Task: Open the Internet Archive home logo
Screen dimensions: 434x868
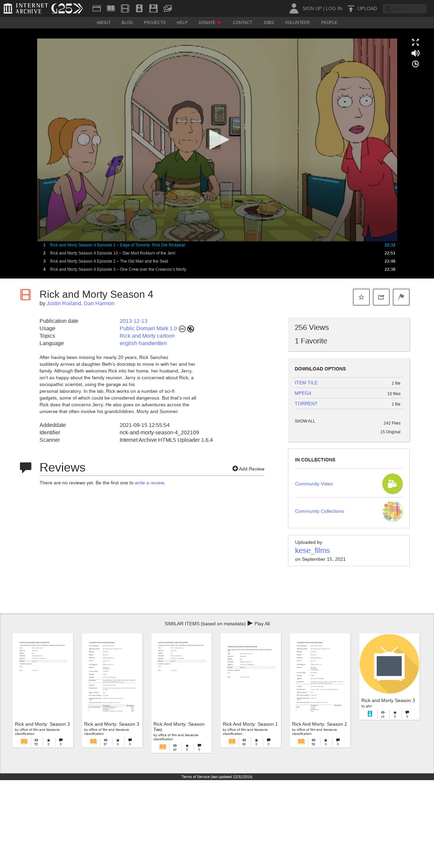Action: 26,8
